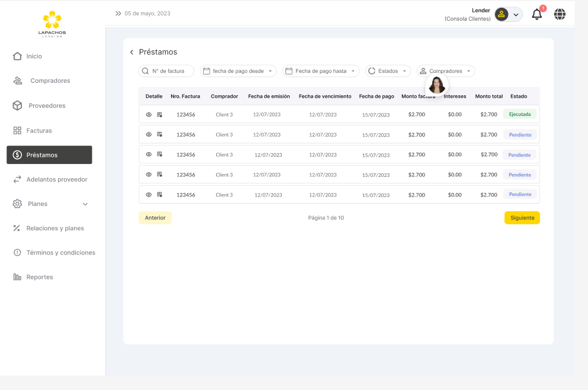
Task: Go to Facturas in the sidebar
Action: (x=39, y=130)
